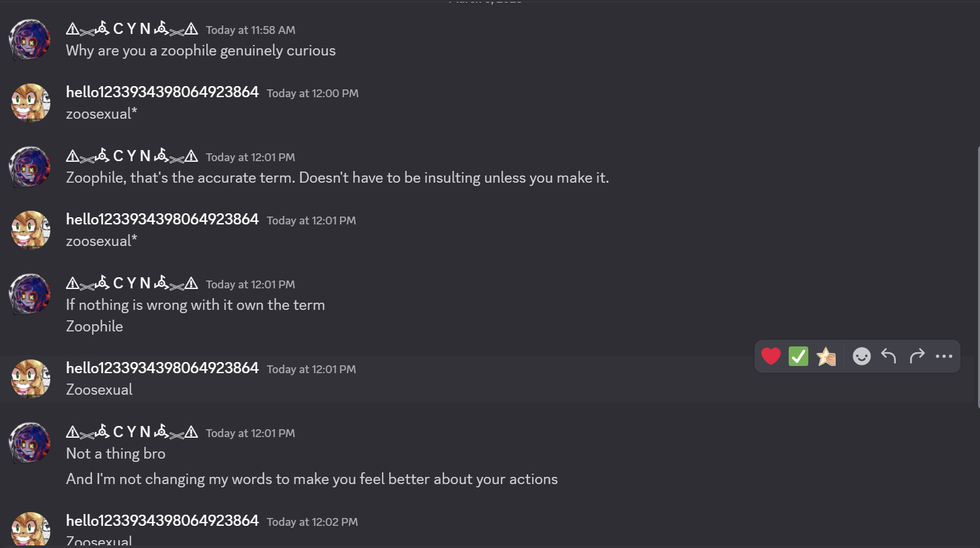Screen dimensions: 980x548
Task: Open the three-dot more options menu
Action: click(x=944, y=356)
